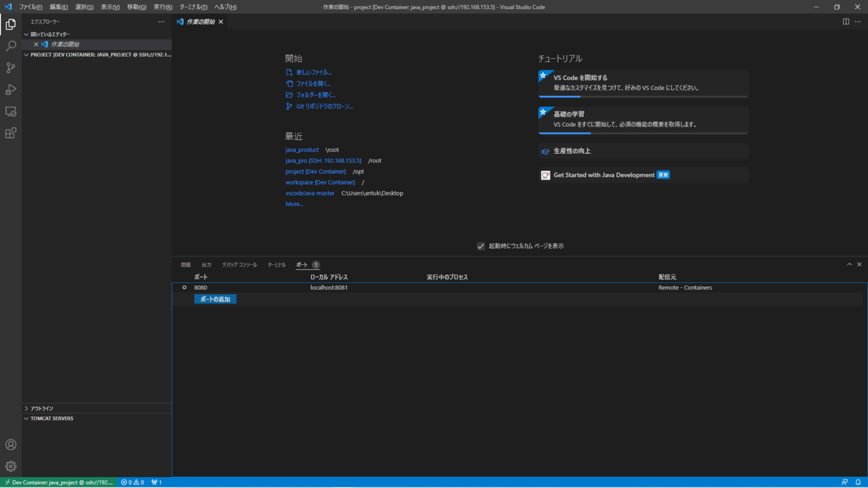
Task: Click the forwarded port count in status bar
Action: point(157,482)
